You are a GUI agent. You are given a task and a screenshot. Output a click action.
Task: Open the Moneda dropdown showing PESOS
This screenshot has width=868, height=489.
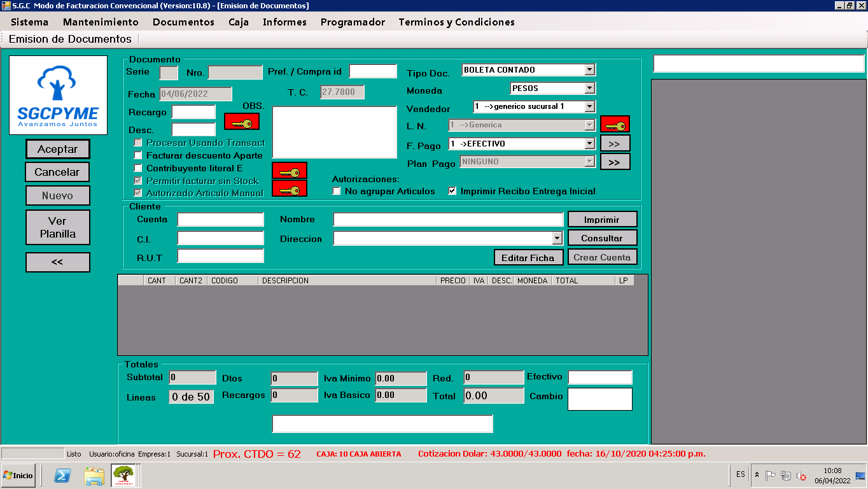(x=589, y=88)
